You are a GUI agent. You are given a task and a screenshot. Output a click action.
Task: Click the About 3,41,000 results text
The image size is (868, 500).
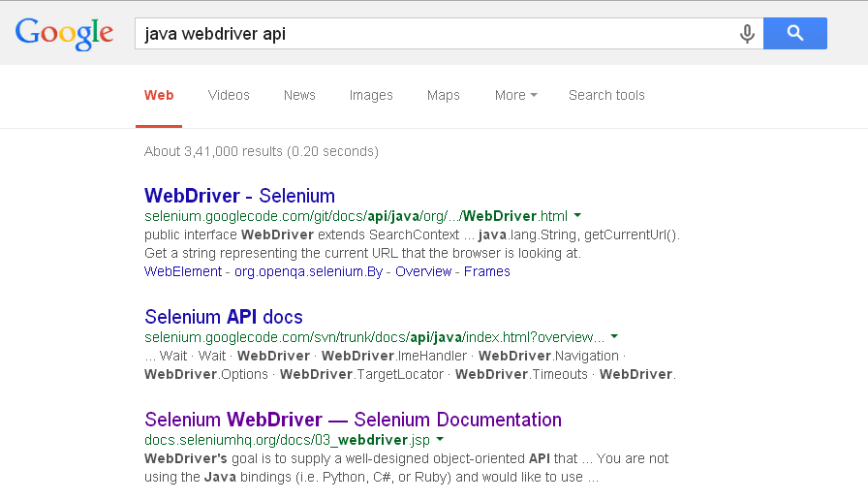(262, 151)
